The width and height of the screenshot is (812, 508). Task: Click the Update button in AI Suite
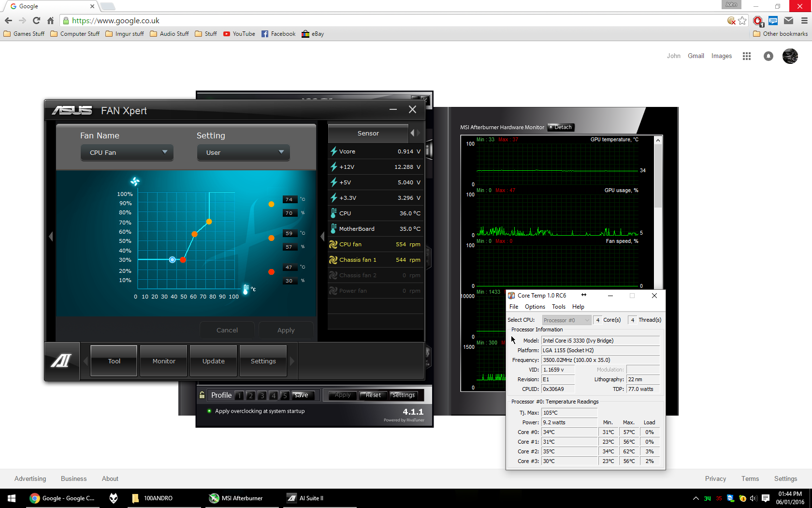pyautogui.click(x=214, y=361)
